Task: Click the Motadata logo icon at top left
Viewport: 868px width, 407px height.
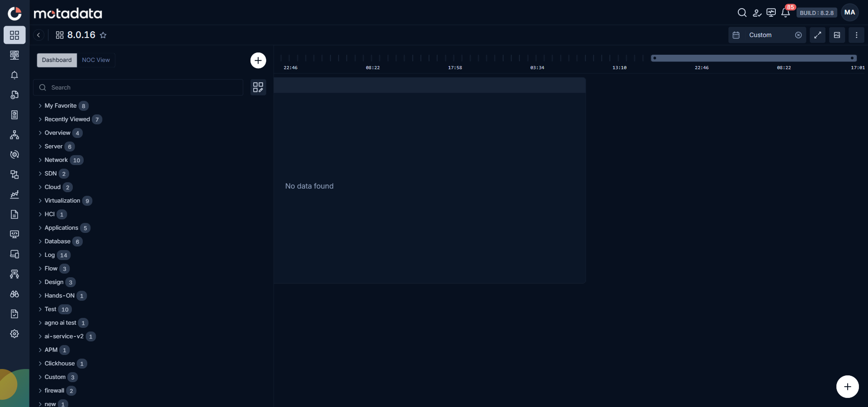Action: (14, 14)
